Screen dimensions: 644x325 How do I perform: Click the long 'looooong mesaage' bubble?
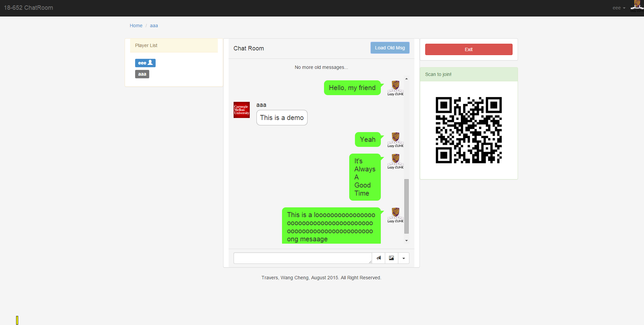pyautogui.click(x=331, y=226)
